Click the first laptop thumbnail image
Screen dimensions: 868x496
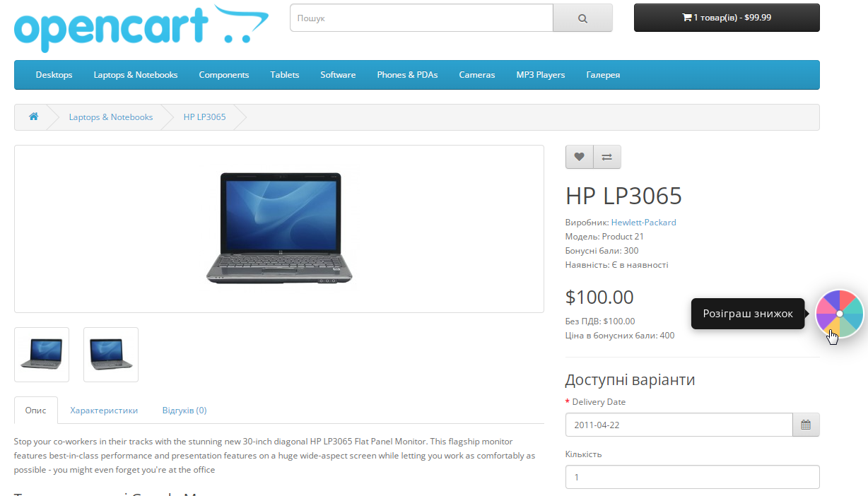(42, 355)
